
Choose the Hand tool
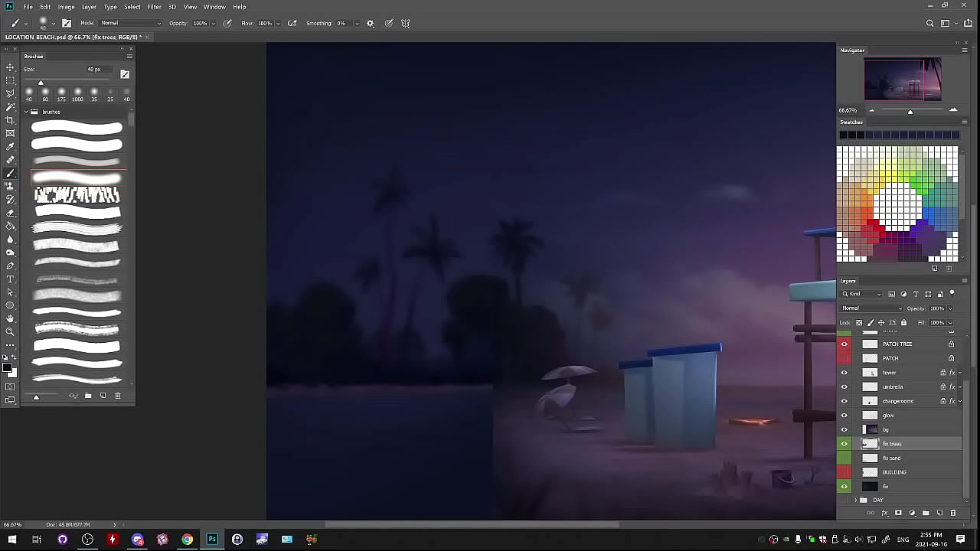pos(10,318)
